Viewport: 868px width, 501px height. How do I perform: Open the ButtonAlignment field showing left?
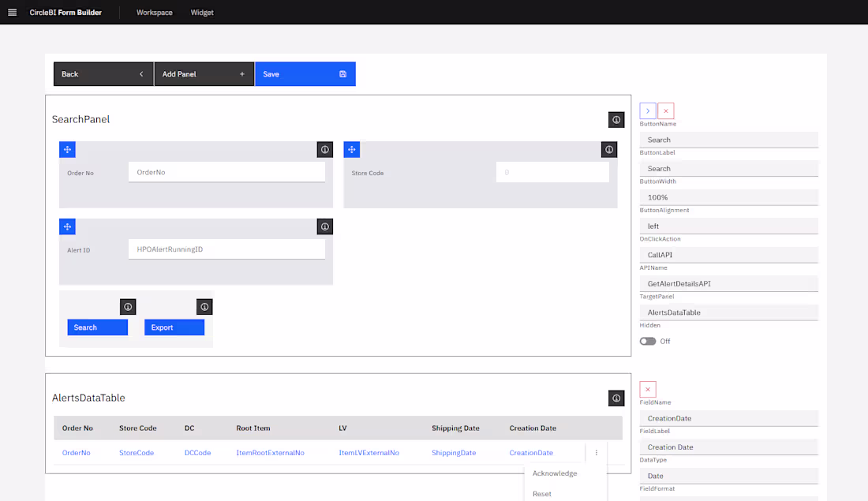pos(728,226)
